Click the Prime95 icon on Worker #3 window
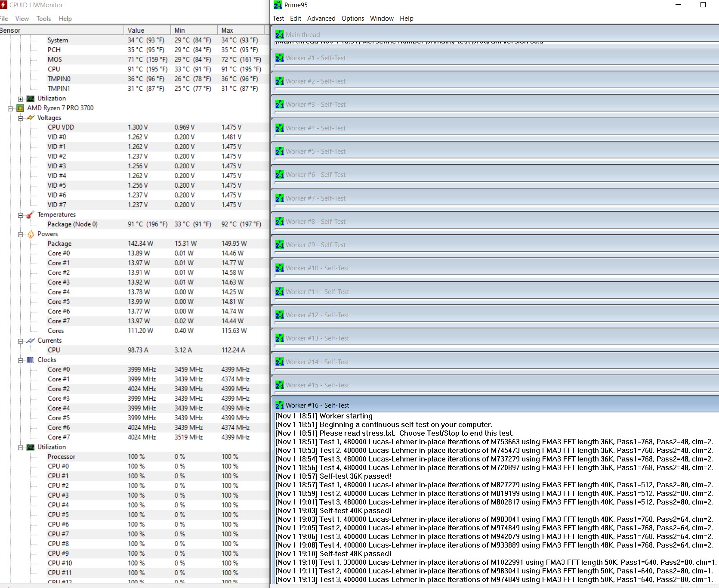Image resolution: width=719 pixels, height=588 pixels. (280, 104)
